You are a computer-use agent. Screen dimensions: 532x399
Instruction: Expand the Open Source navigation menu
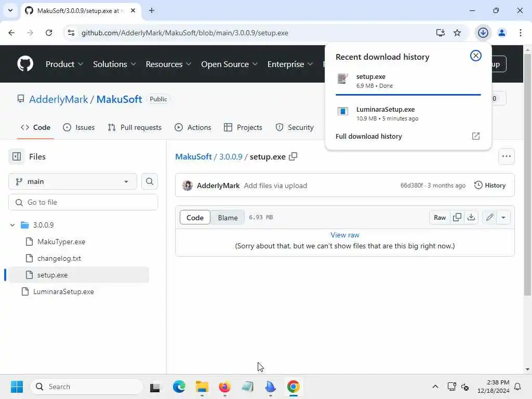(x=229, y=64)
